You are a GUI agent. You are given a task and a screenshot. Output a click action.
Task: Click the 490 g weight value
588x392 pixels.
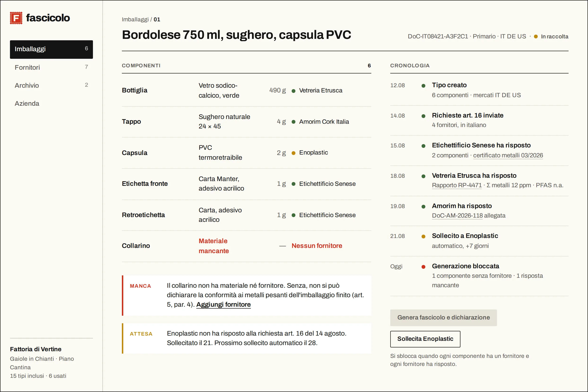coord(277,90)
